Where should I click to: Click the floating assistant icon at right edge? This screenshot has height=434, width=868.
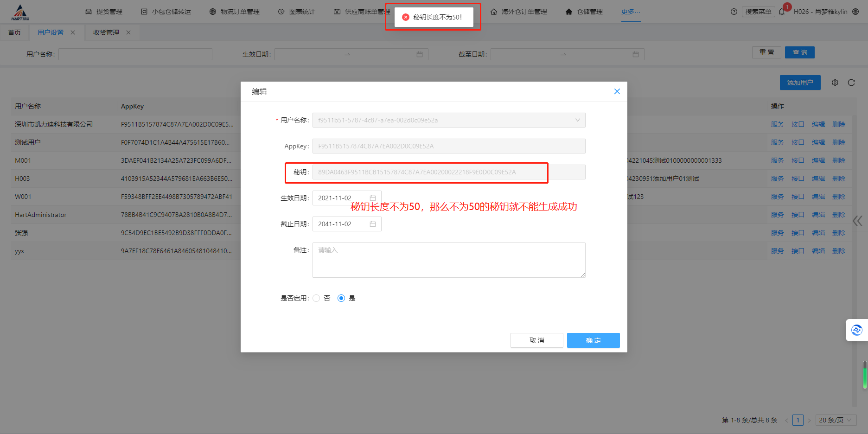coord(856,330)
